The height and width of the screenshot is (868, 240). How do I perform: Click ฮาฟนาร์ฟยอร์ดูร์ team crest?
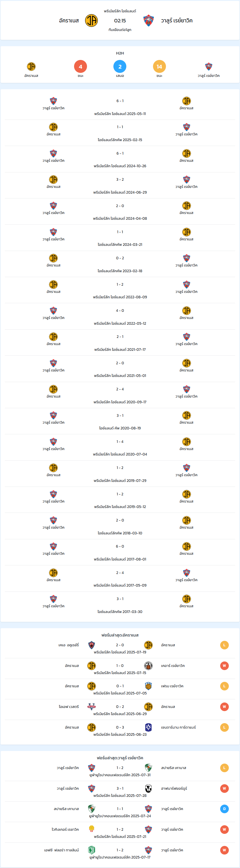pos(148,789)
